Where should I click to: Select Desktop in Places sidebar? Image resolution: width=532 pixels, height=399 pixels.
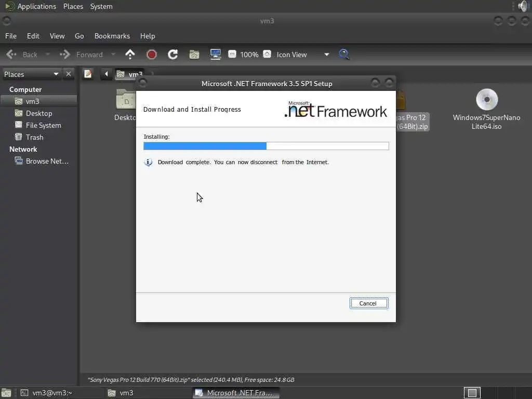tap(38, 113)
